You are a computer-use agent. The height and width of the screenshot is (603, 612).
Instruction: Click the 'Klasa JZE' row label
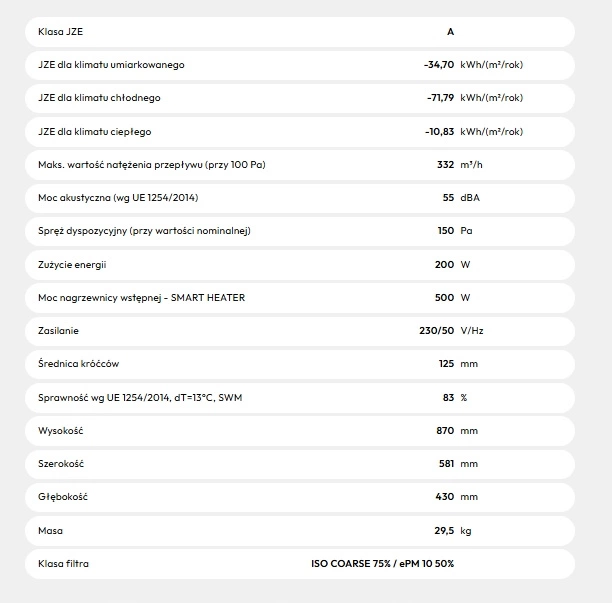tap(61, 32)
